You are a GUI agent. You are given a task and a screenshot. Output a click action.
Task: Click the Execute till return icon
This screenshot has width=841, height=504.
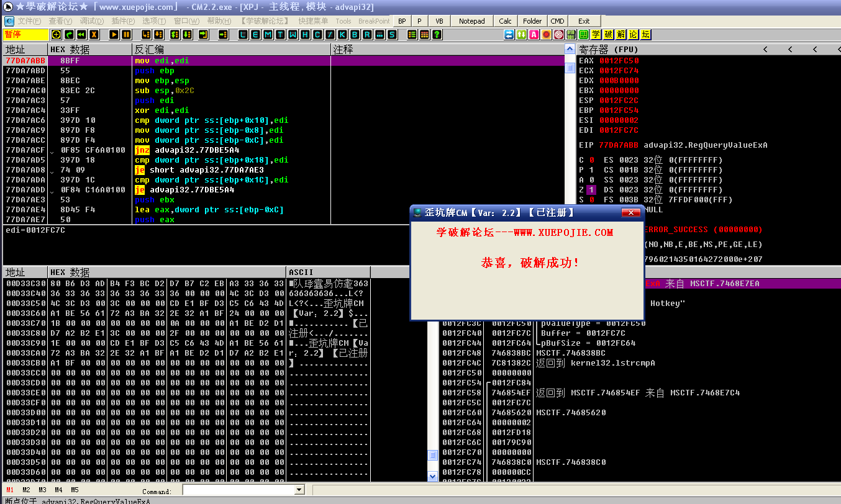[203, 35]
